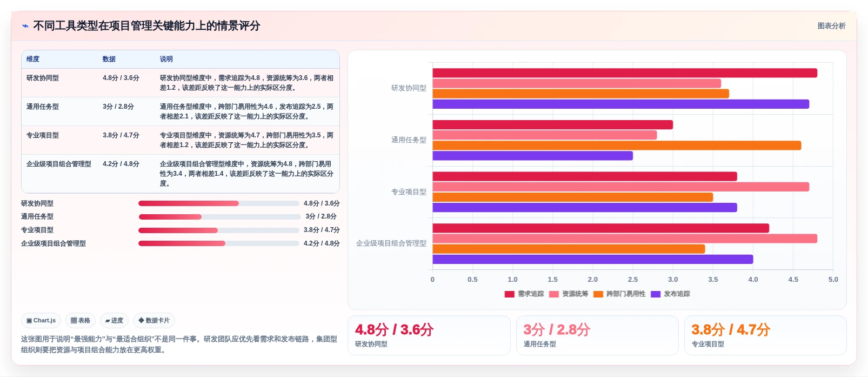
Task: Select the Chart.js tag chip
Action: point(41,320)
